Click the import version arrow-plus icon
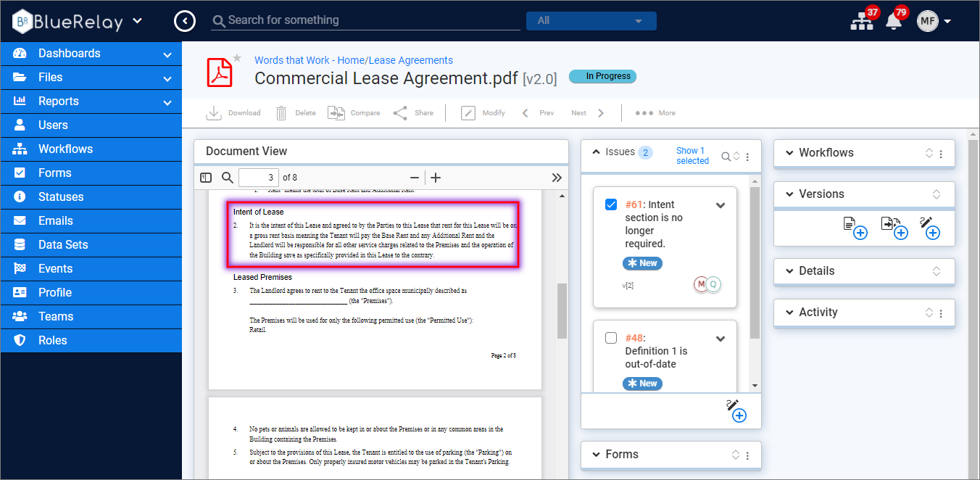 coord(894,228)
